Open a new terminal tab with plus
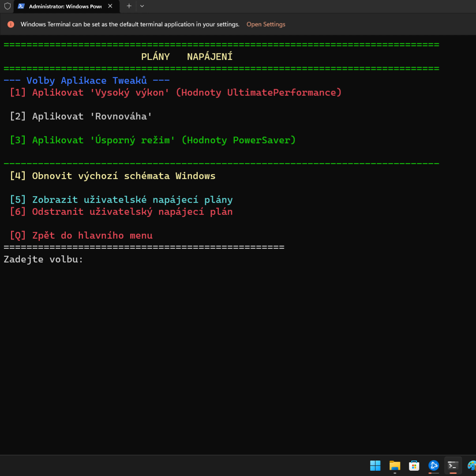476x476 pixels. [129, 7]
